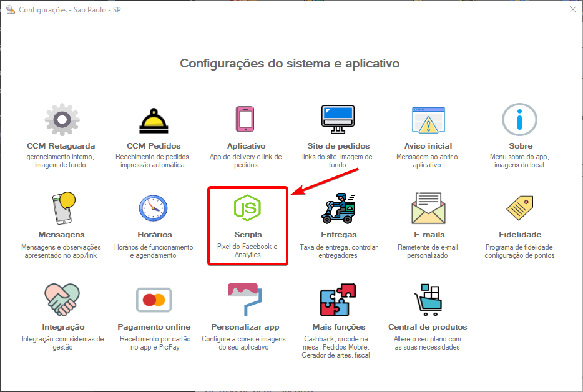Open Central de produtos cart icon
The height and width of the screenshot is (392, 583).
(x=428, y=300)
